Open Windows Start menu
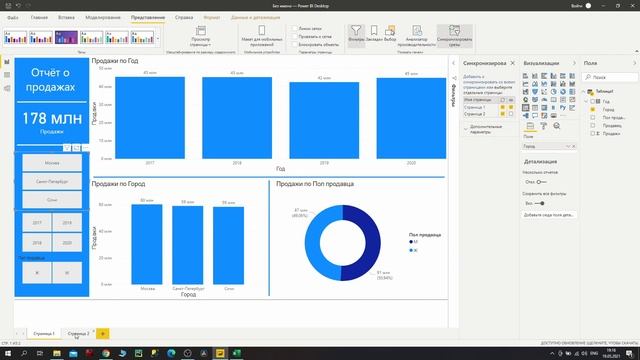Screen dimensions: 640x360 tap(7, 353)
